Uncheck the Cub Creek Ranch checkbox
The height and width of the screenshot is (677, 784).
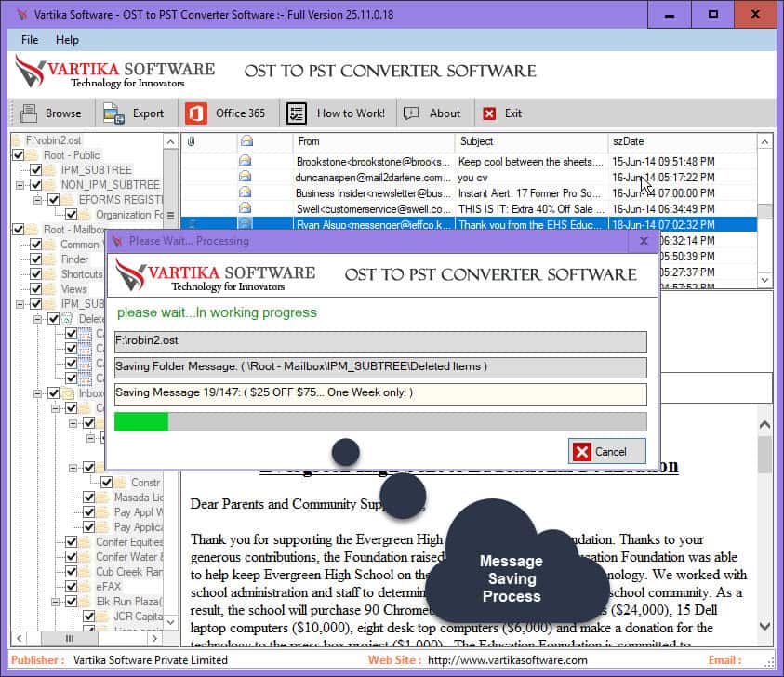[x=71, y=572]
